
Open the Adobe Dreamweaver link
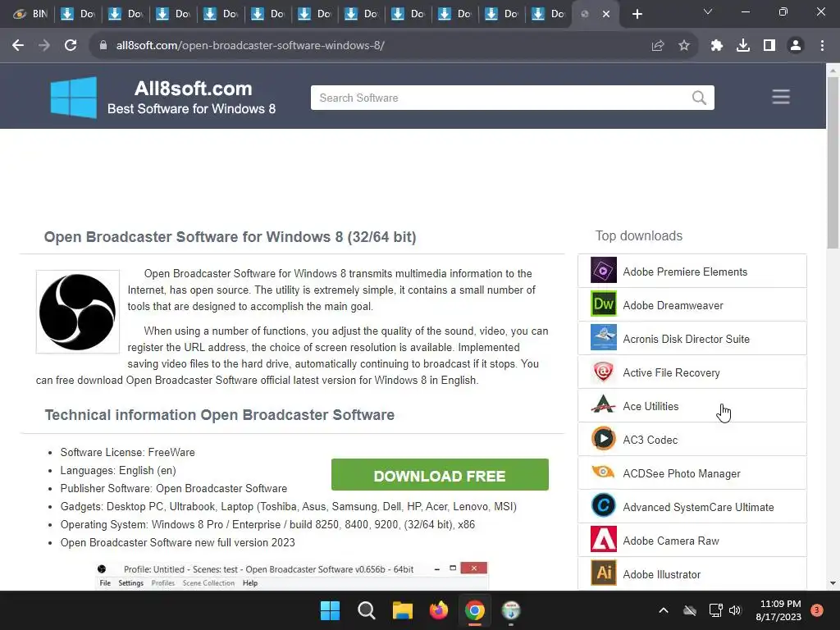673,305
